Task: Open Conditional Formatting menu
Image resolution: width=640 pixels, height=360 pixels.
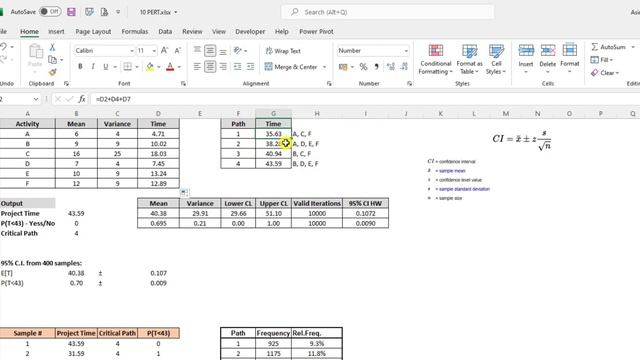Action: pyautogui.click(x=436, y=60)
